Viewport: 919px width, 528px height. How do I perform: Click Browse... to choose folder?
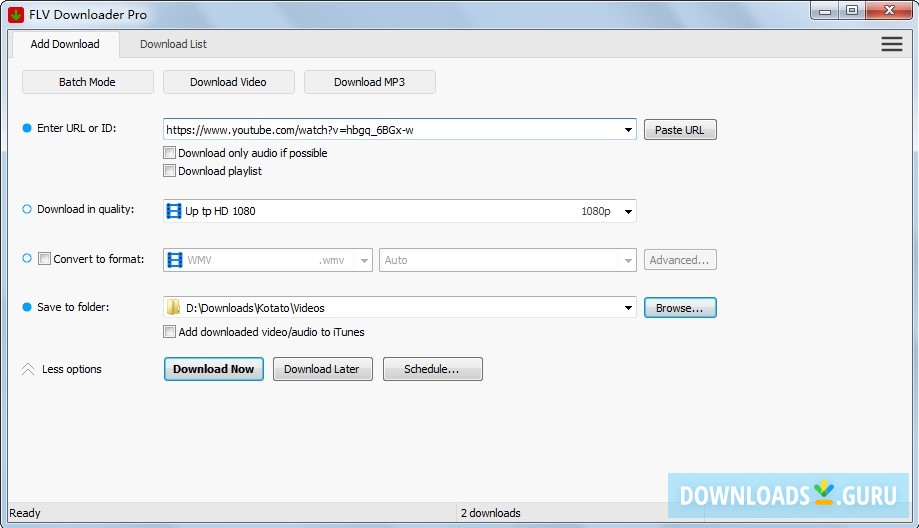(x=680, y=308)
